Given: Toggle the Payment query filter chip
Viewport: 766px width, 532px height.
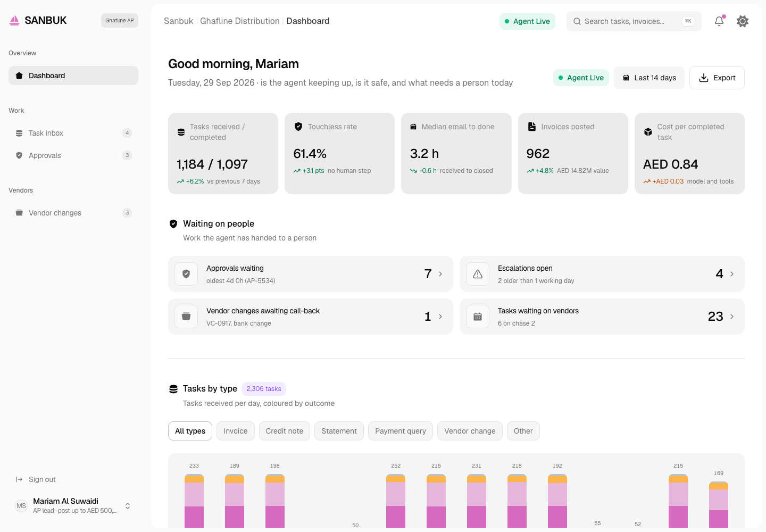Looking at the screenshot, I should (401, 431).
